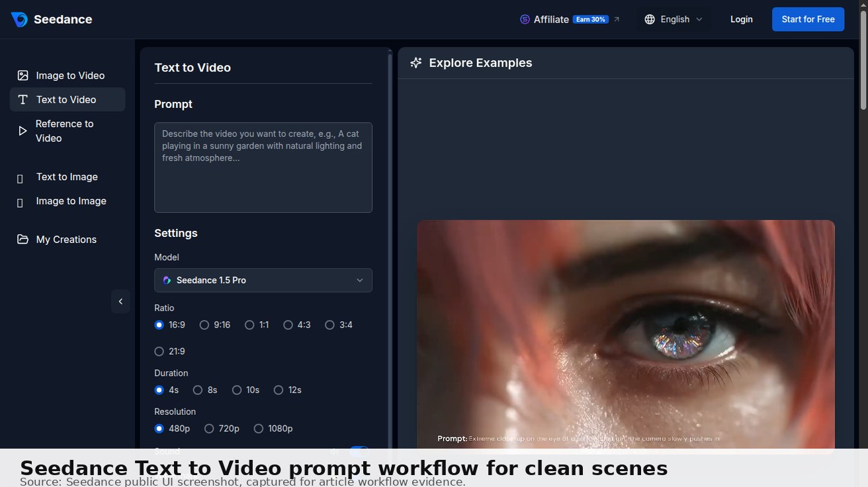Choose 4s duration

[x=167, y=390]
